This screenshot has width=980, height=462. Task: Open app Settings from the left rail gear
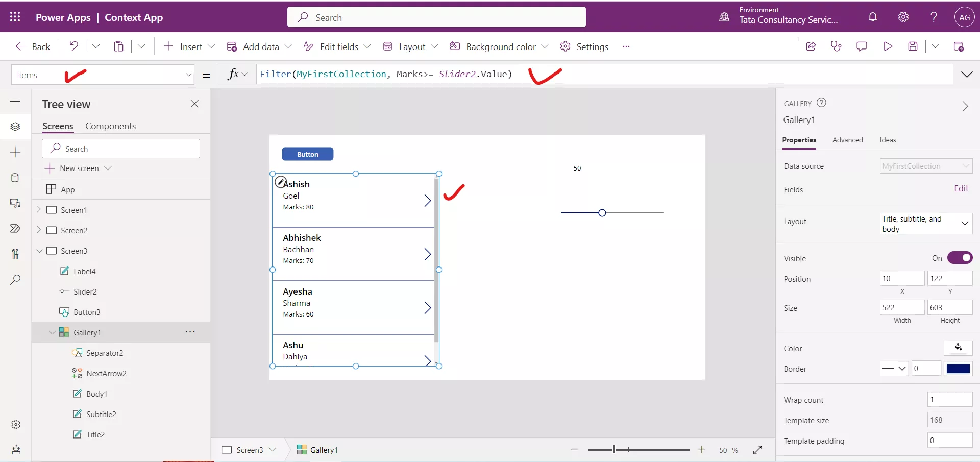click(15, 424)
